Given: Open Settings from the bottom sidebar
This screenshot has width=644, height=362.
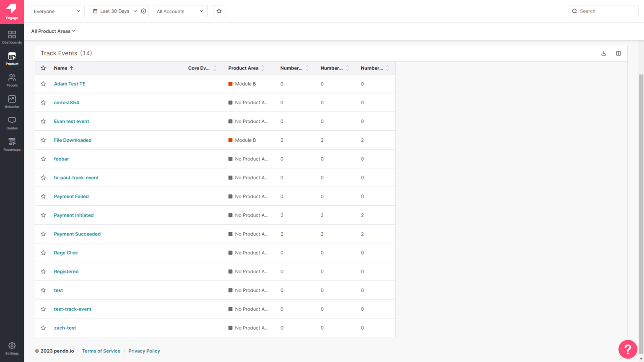Looking at the screenshot, I should [12, 347].
